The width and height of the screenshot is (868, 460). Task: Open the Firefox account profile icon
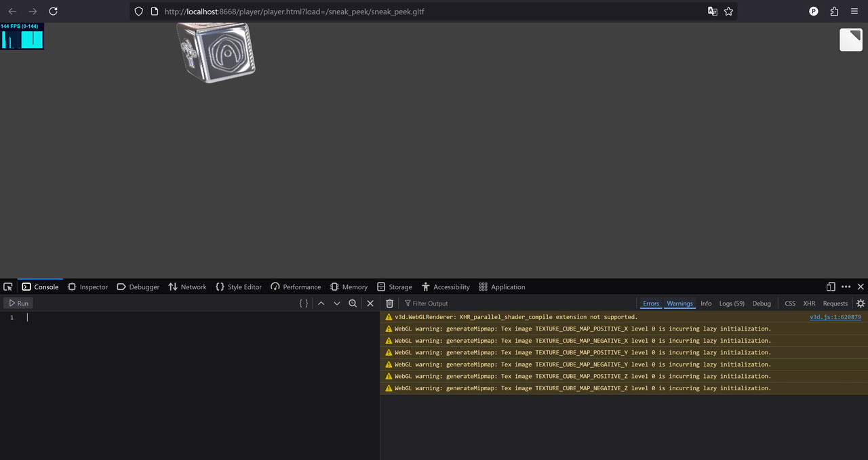(x=814, y=12)
